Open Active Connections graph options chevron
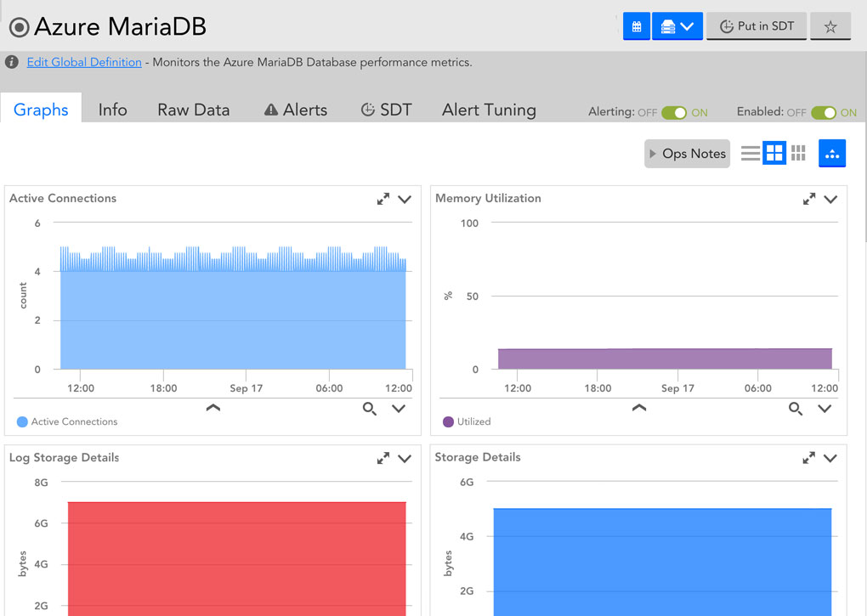The height and width of the screenshot is (616, 867). click(x=405, y=200)
